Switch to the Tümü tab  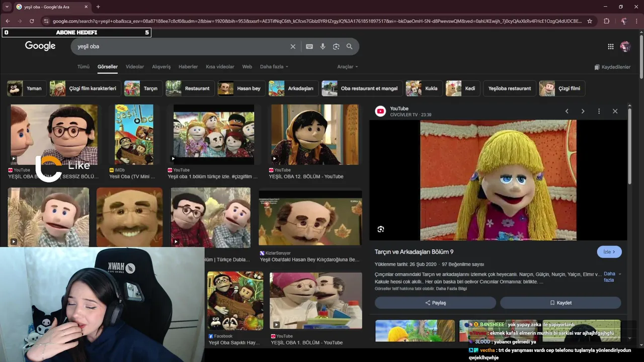pyautogui.click(x=83, y=66)
